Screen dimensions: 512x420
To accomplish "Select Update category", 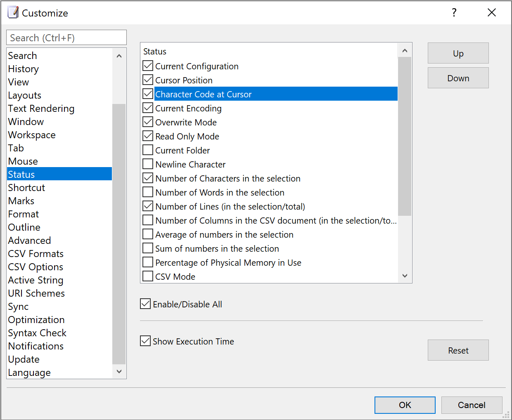I will pos(59,359).
